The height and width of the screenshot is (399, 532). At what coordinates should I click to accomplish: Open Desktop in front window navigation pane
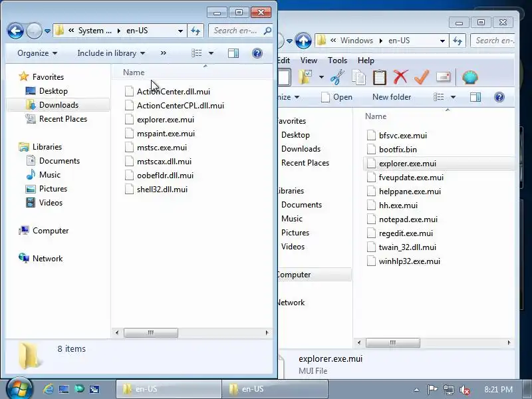click(53, 91)
